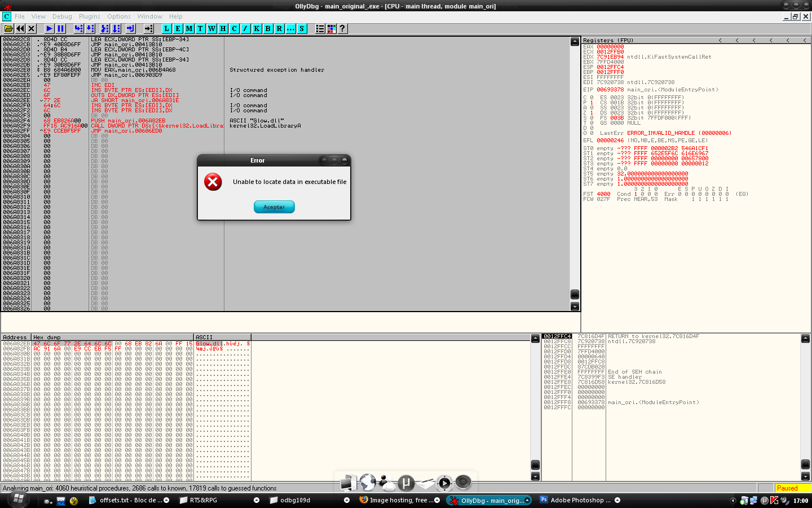
Task: Toggle register view via Registers (FPU) header
Action: pos(608,41)
